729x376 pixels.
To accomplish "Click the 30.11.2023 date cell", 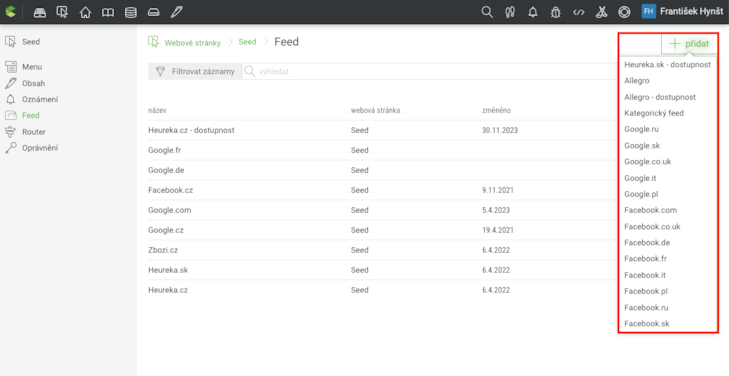I will [x=500, y=131].
